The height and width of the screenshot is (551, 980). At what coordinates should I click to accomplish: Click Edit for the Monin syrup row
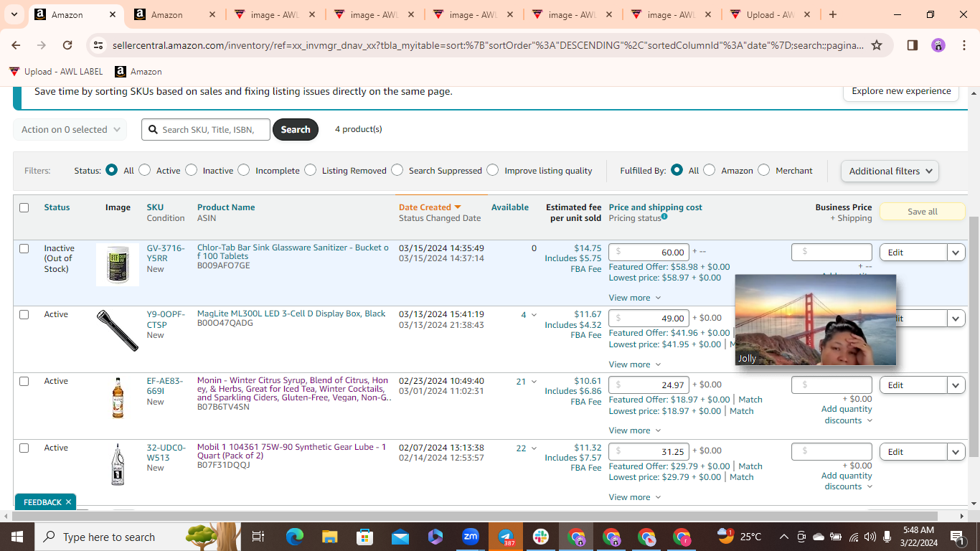pos(914,385)
